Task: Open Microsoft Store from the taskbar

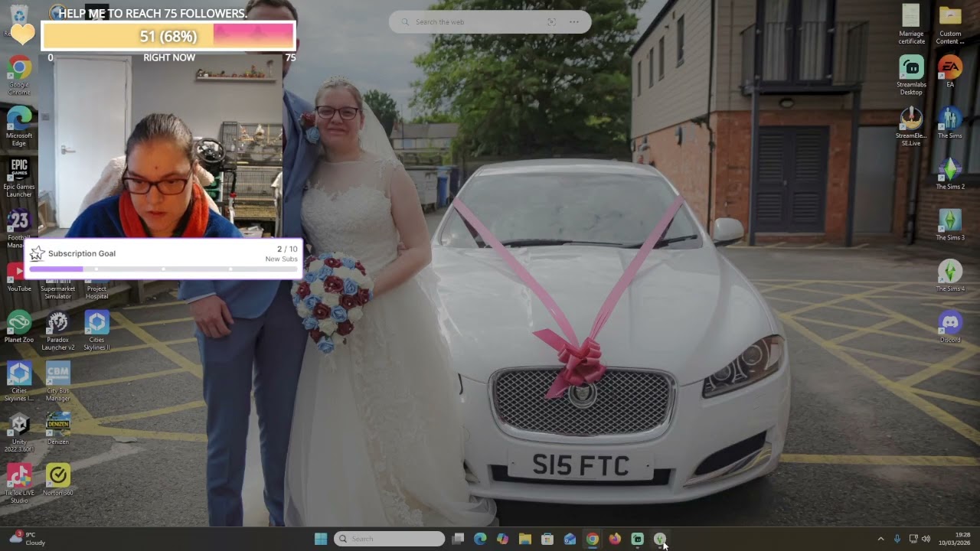Action: [x=547, y=539]
